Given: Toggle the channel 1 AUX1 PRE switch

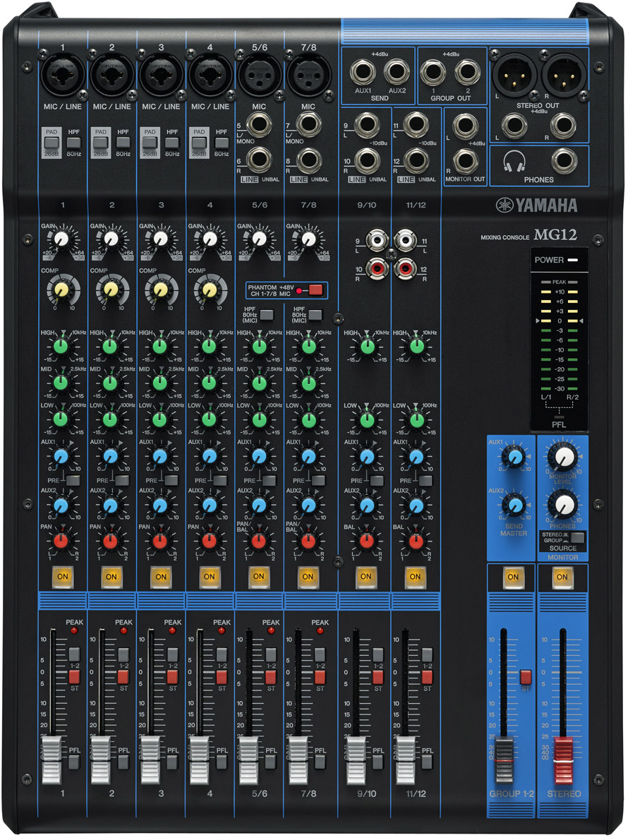Looking at the screenshot, I should pos(73,481).
